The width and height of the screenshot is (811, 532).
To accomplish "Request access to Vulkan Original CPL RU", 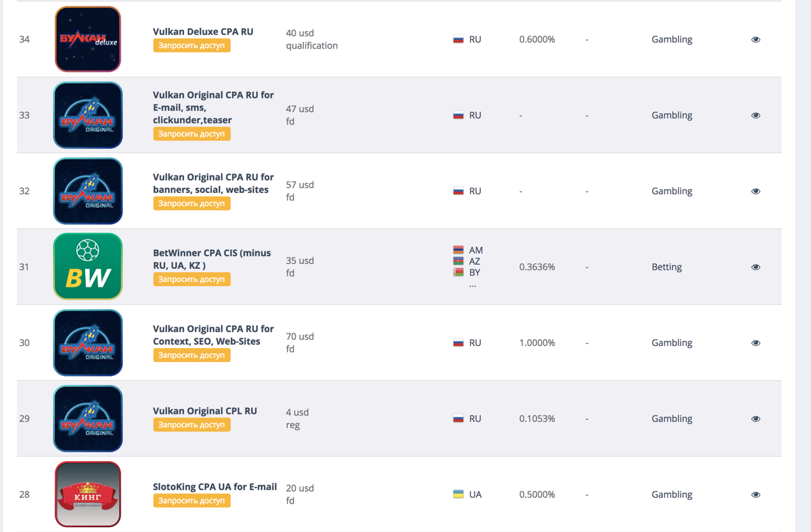I will pos(192,425).
